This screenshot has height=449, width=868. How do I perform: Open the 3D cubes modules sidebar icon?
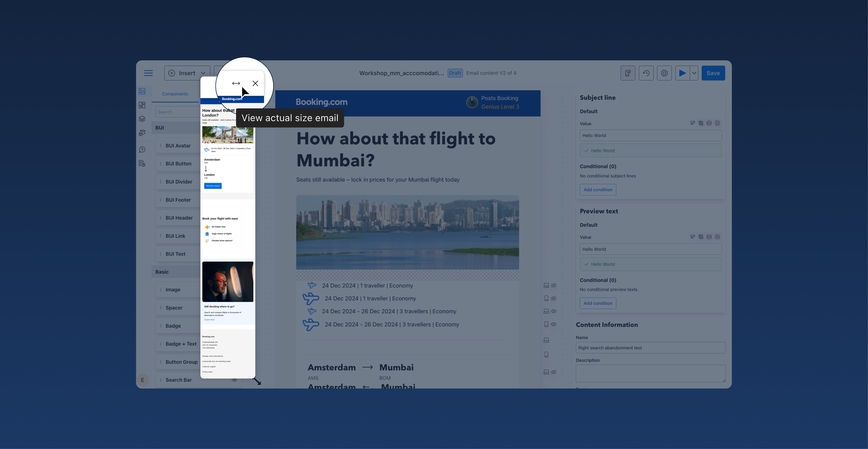(142, 133)
